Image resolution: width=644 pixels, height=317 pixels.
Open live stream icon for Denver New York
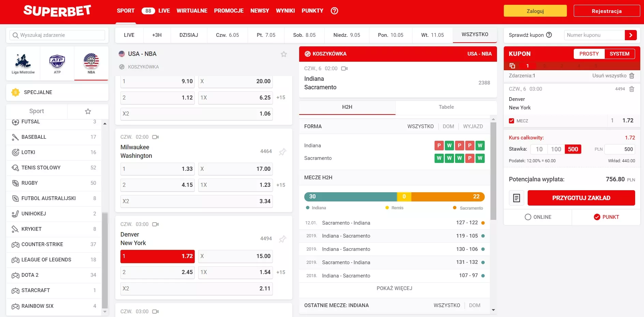(156, 224)
